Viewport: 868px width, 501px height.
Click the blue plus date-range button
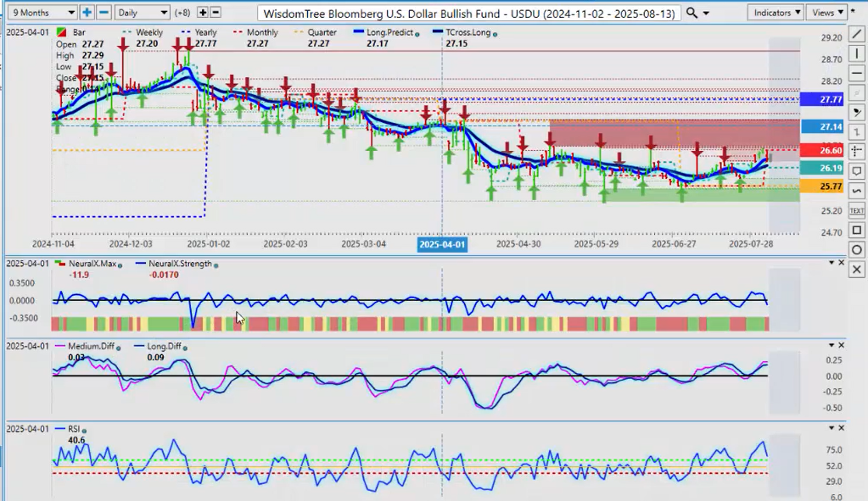[x=87, y=13]
